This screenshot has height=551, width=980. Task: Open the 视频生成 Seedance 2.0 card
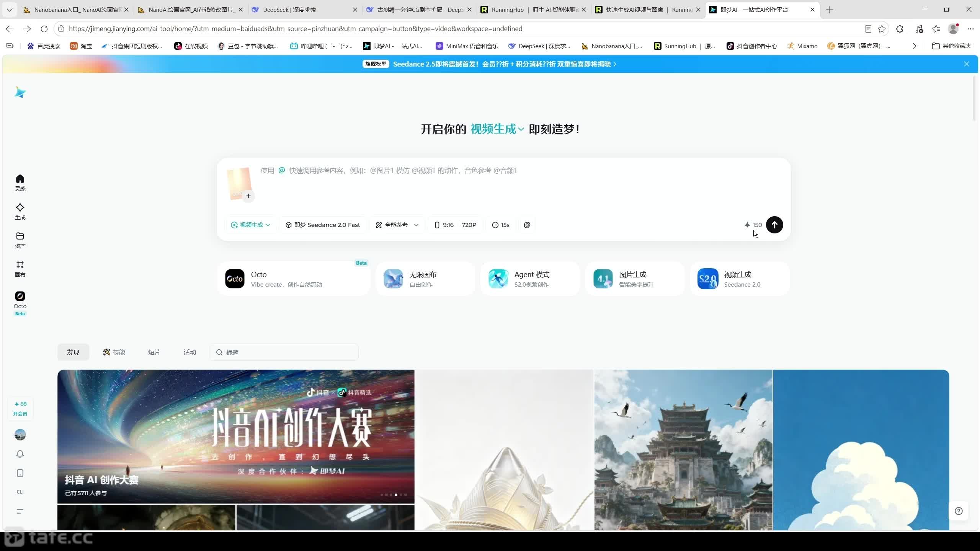click(740, 279)
